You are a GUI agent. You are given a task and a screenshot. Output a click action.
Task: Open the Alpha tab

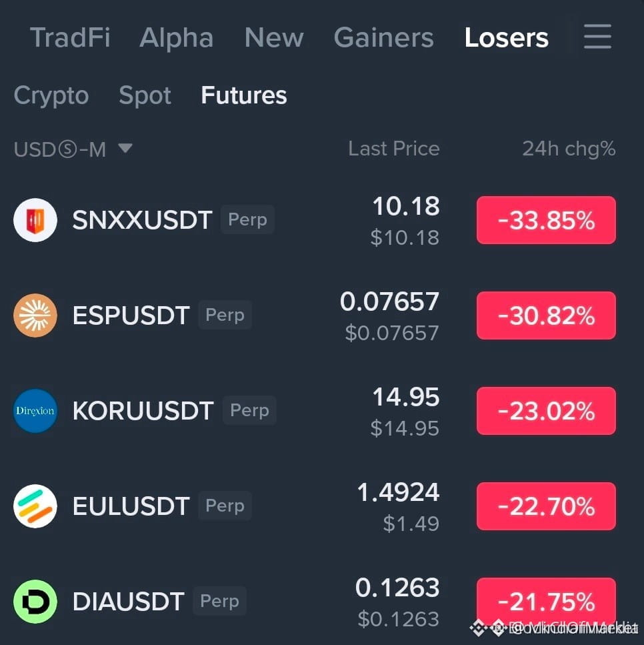[x=177, y=38]
